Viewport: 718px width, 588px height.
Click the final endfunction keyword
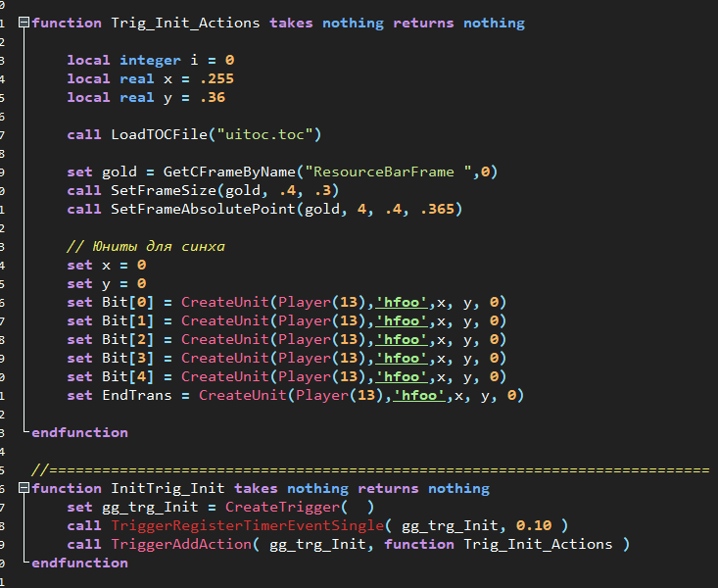point(80,563)
